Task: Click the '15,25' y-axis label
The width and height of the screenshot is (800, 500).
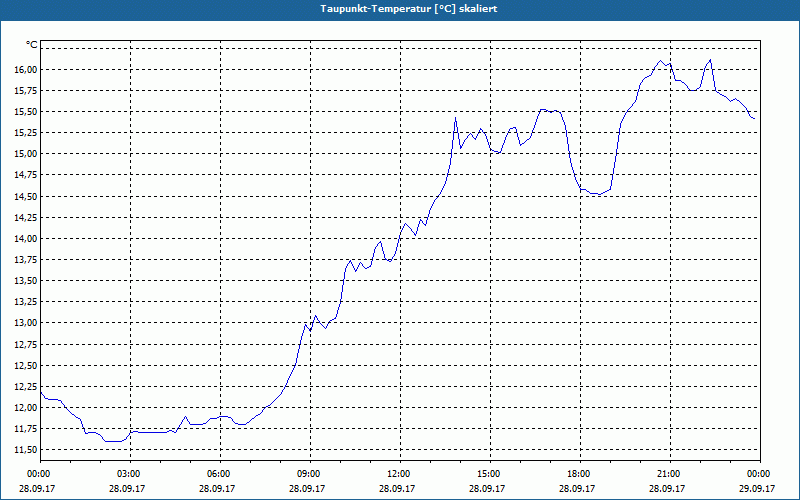Action: (27, 133)
